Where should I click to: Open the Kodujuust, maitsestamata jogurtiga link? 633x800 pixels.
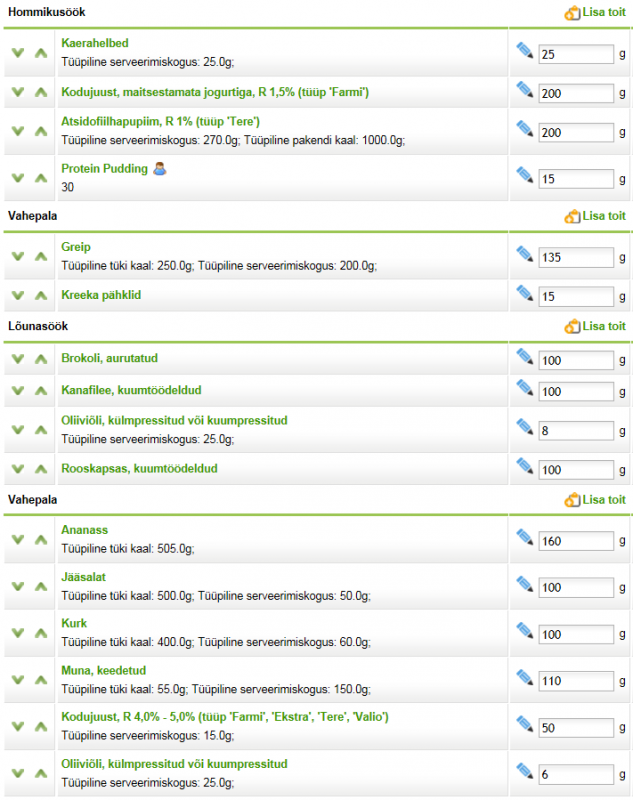(215, 92)
